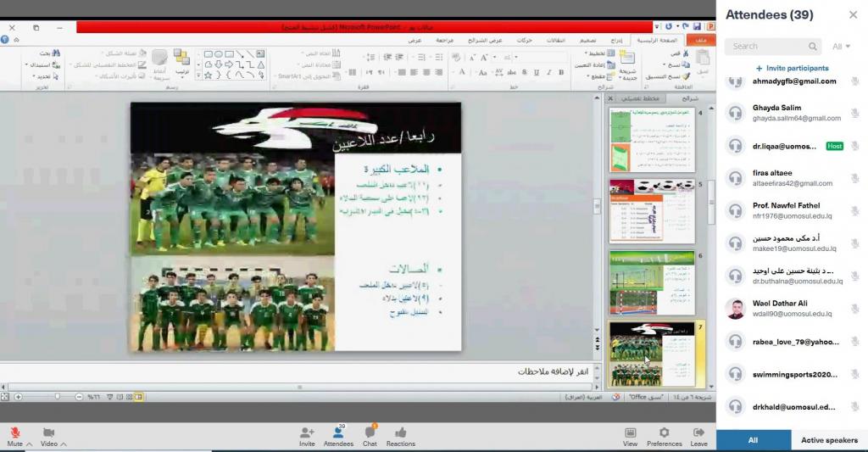Click the Leave meeting icon
This screenshot has height=452, width=868.
(x=698, y=432)
